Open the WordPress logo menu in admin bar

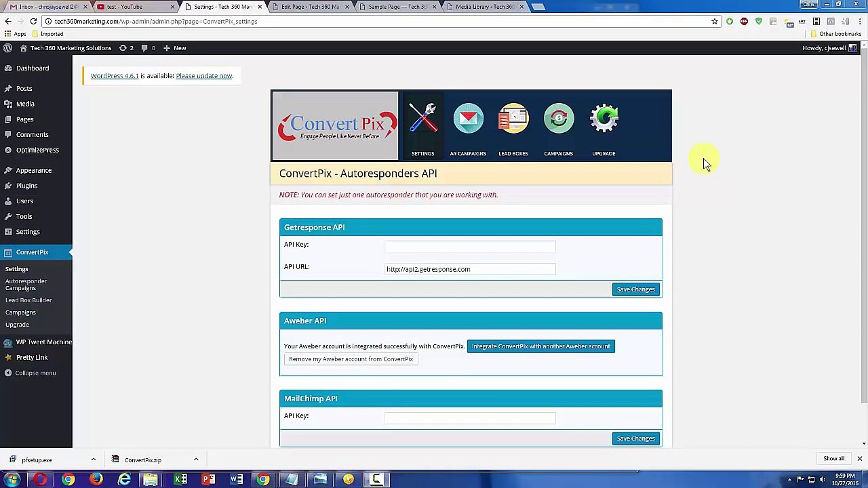pyautogui.click(x=8, y=48)
